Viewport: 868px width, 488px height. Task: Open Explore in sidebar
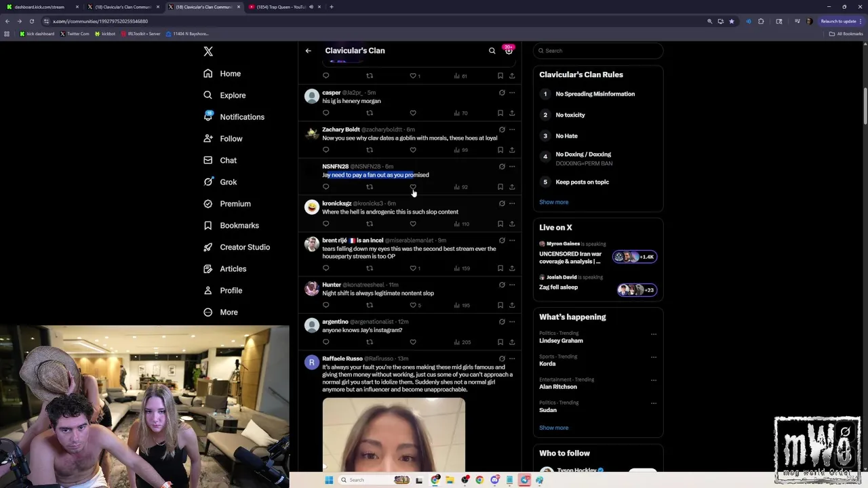pos(224,95)
